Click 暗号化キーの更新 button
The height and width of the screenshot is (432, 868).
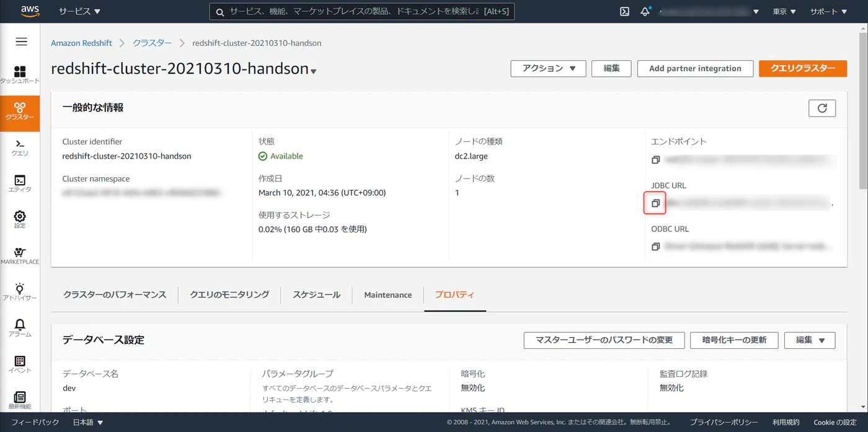point(734,340)
